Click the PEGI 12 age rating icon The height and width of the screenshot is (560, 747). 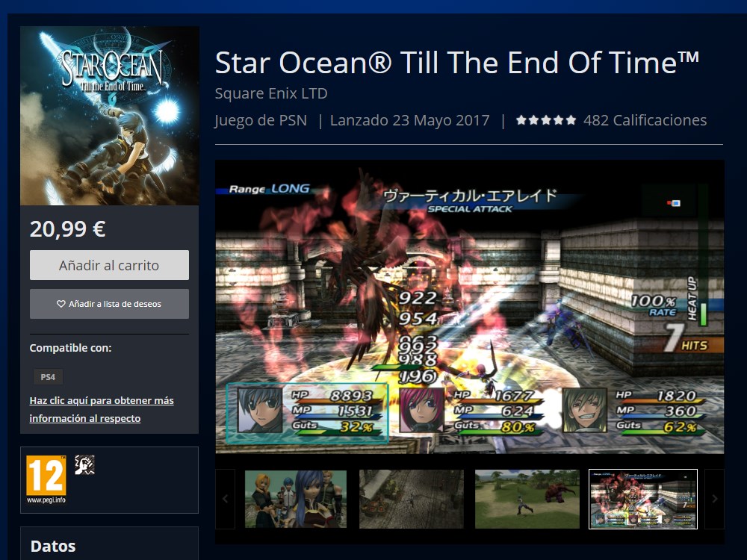pyautogui.click(x=46, y=479)
